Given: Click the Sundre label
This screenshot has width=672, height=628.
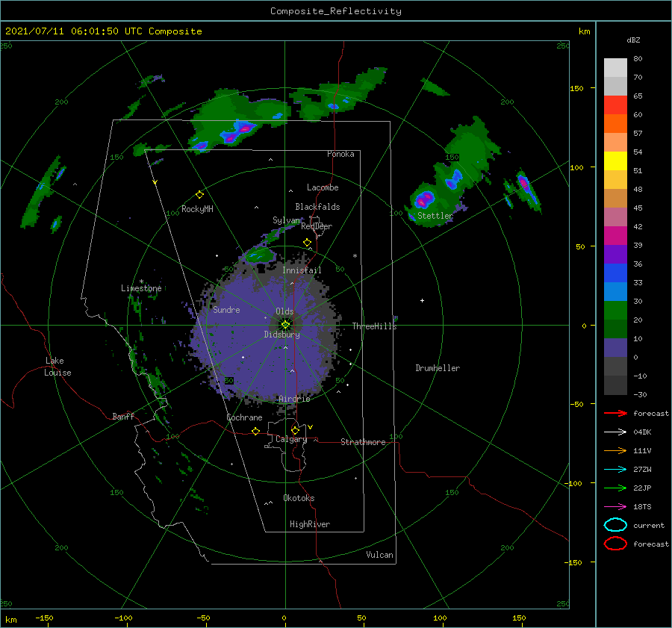Looking at the screenshot, I should (226, 310).
